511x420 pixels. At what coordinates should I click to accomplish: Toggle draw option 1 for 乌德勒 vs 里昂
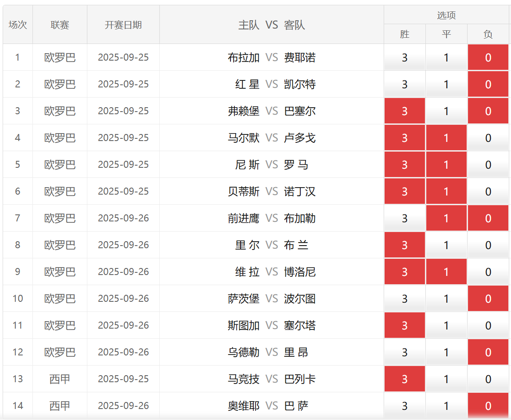[446, 352]
